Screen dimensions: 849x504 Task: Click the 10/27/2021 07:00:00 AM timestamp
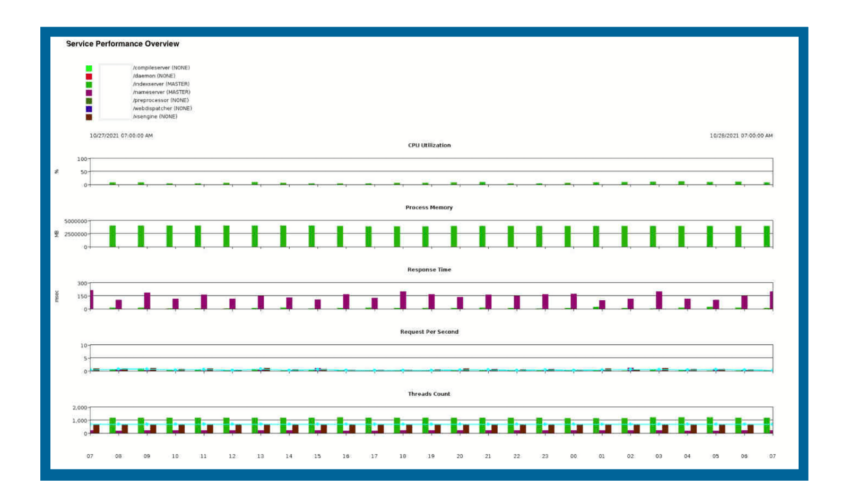coord(120,135)
